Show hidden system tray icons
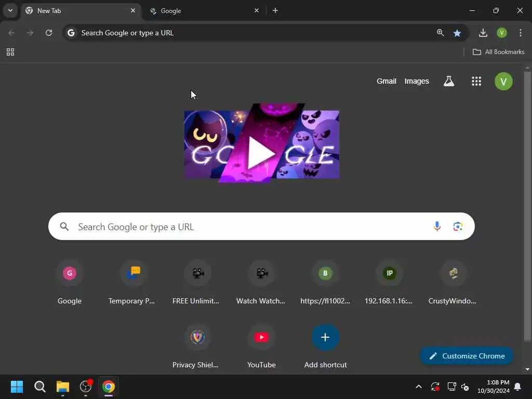This screenshot has width=532, height=399. pyautogui.click(x=419, y=387)
